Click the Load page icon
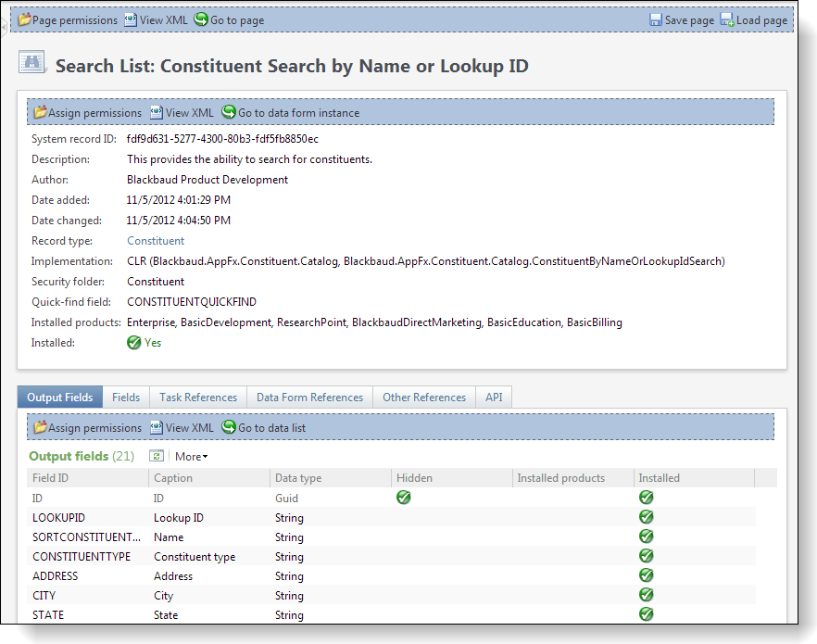The width and height of the screenshot is (817, 644). coord(727,20)
